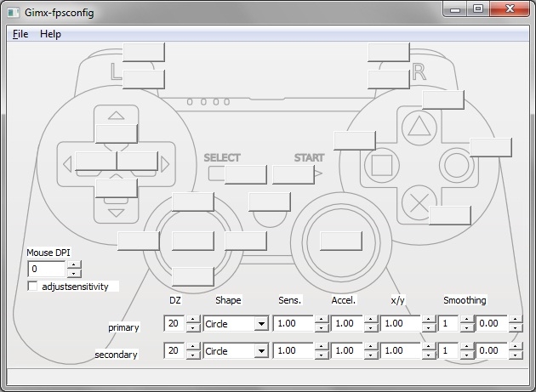Click the left stick down binding button

[x=193, y=277]
